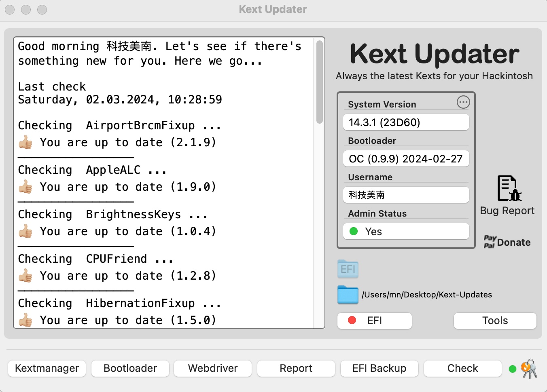547x392 pixels.
Task: Click the 'Checking AppleALC ...' line
Action: [92, 170]
